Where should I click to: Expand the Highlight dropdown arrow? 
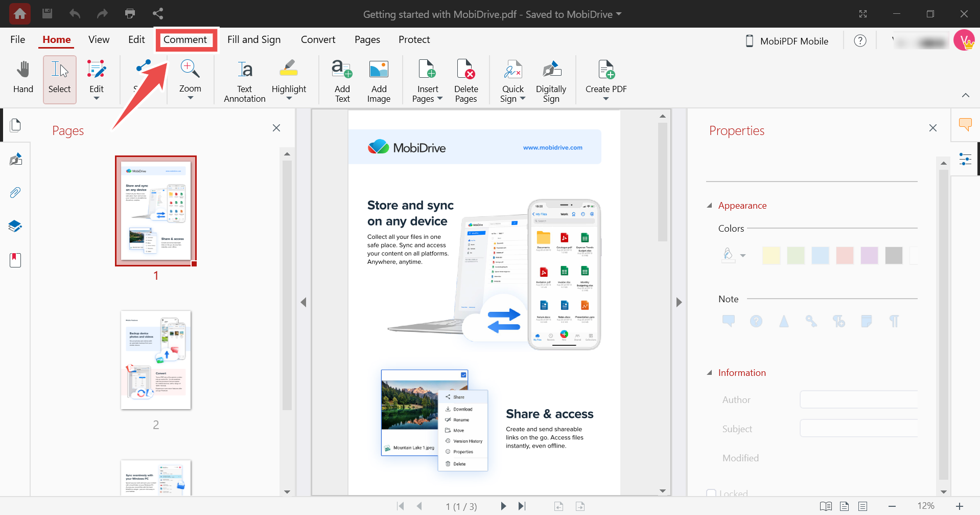[289, 99]
